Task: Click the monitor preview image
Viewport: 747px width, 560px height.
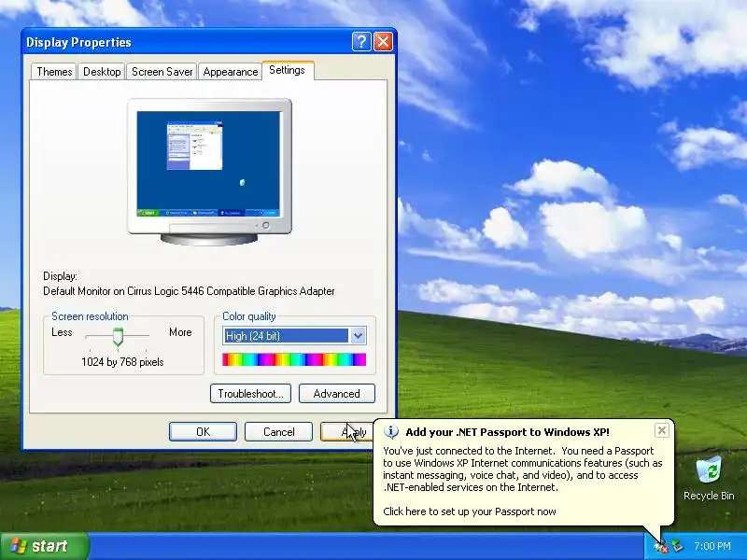Action: [209, 172]
